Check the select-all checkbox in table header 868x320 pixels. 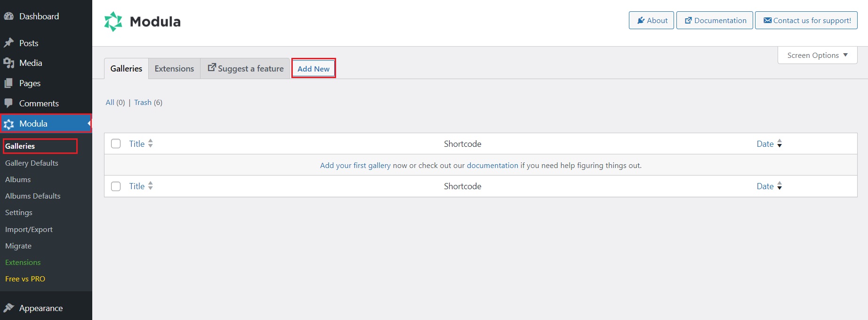pos(116,144)
